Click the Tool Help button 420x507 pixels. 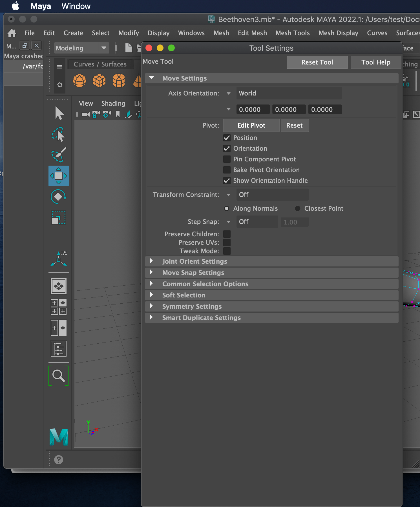coord(376,62)
